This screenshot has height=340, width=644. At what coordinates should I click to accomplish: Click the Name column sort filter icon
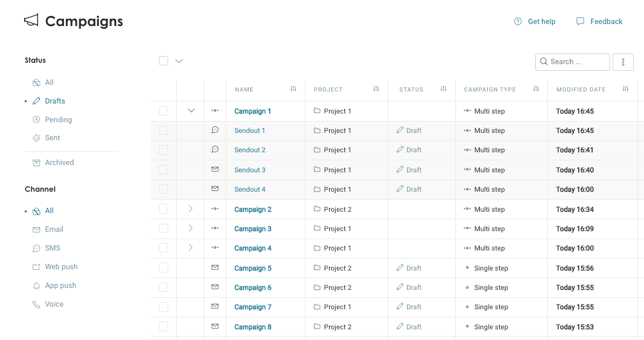293,89
